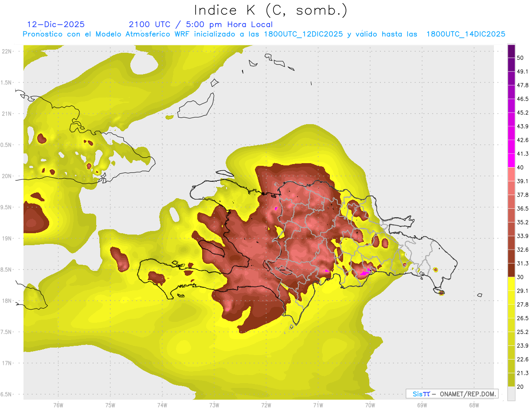Click the longitude label "74W"
The width and height of the screenshot is (532, 411).
(162, 405)
